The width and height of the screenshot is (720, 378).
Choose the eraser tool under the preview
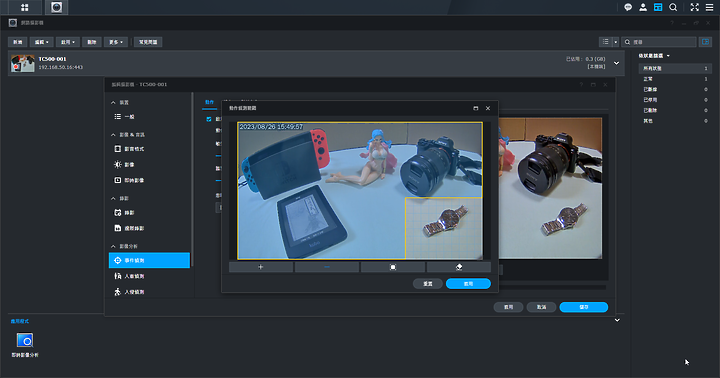(459, 267)
